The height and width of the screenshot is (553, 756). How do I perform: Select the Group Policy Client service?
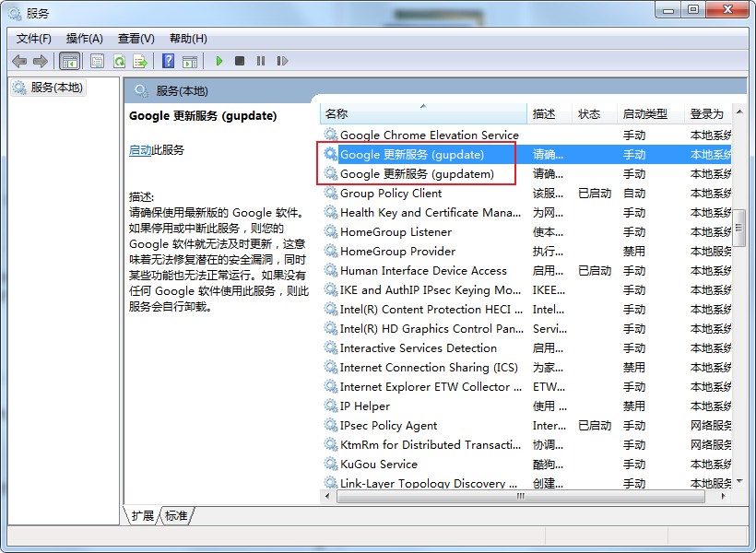point(526,194)
